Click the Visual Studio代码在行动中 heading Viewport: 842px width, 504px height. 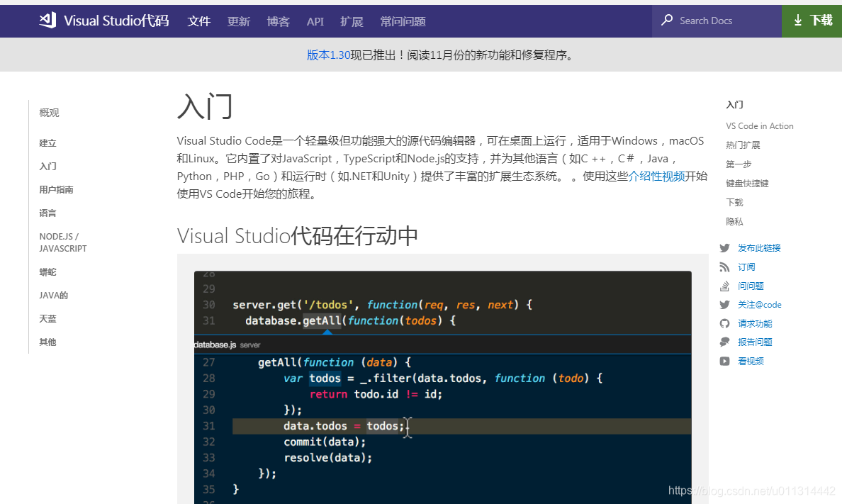[x=298, y=236]
